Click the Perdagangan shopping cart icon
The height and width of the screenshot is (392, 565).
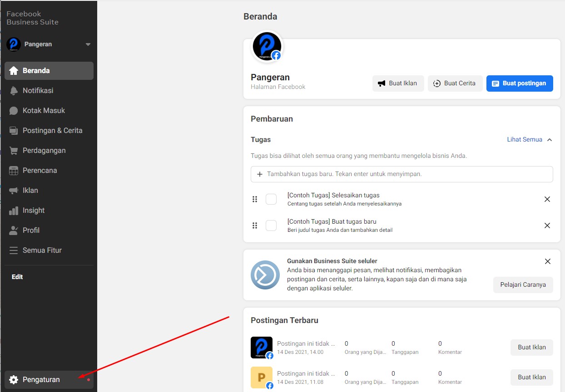click(x=14, y=151)
